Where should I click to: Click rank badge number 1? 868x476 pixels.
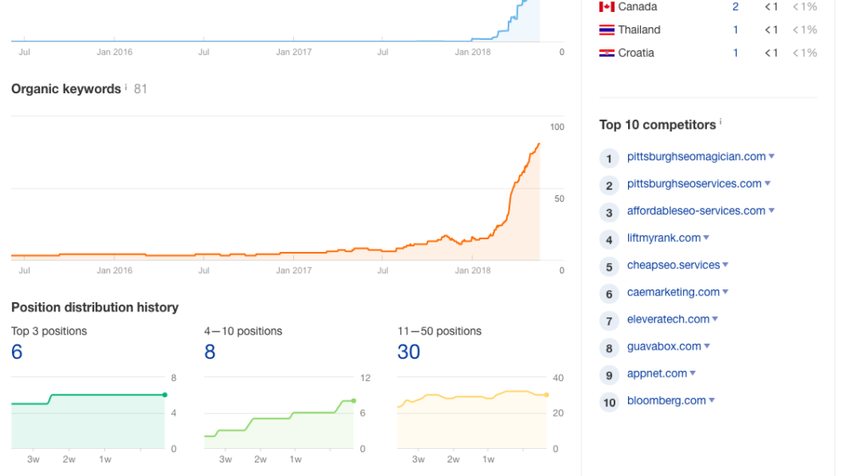click(x=609, y=159)
